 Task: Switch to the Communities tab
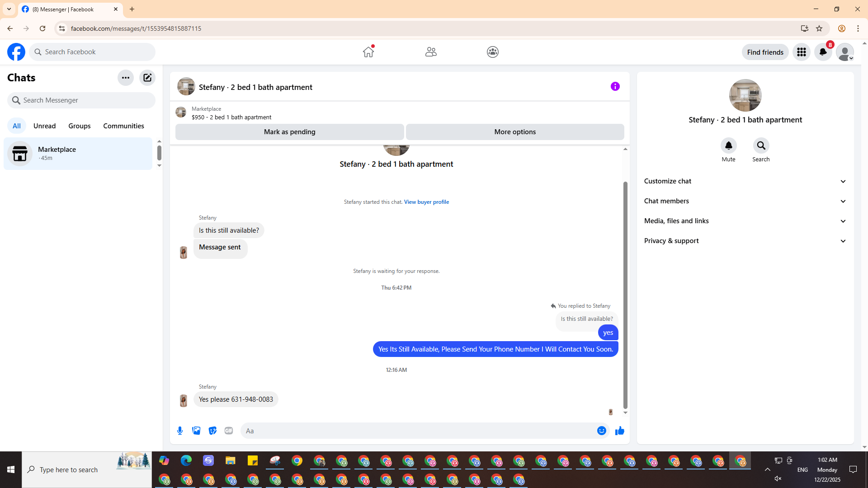click(124, 126)
